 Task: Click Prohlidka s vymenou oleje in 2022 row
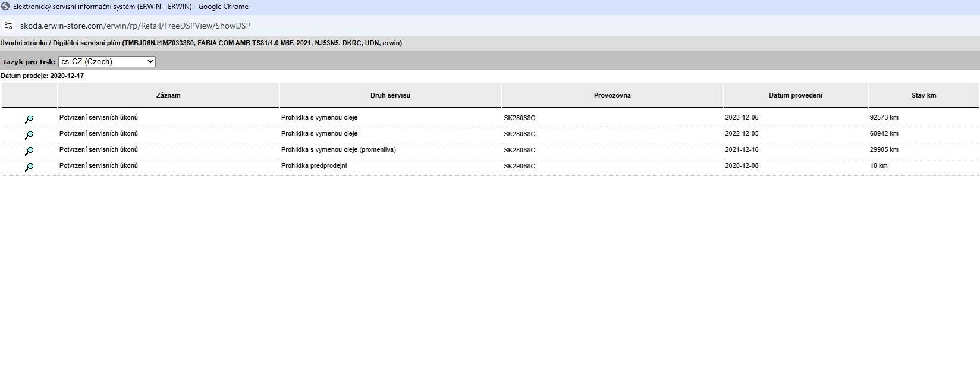point(319,133)
